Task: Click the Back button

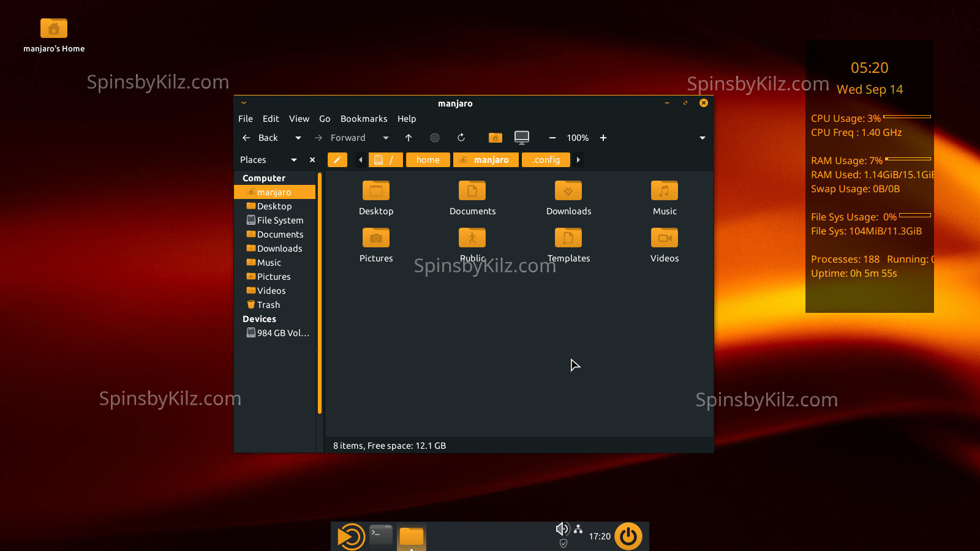Action: coord(260,138)
